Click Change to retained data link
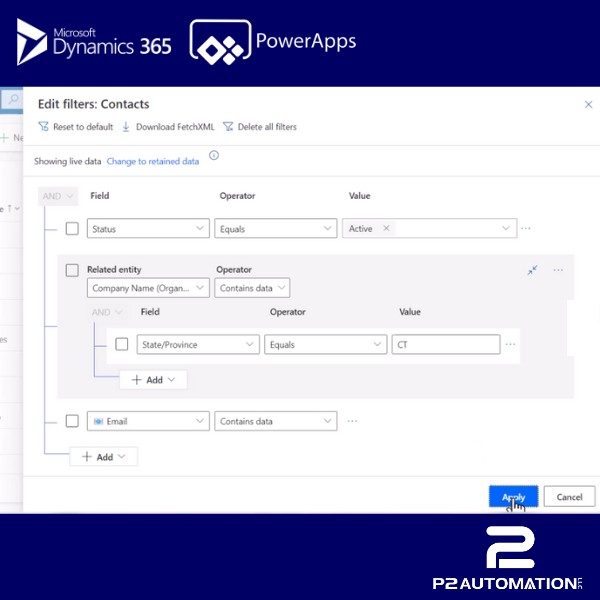600x600 pixels. pyautogui.click(x=153, y=161)
